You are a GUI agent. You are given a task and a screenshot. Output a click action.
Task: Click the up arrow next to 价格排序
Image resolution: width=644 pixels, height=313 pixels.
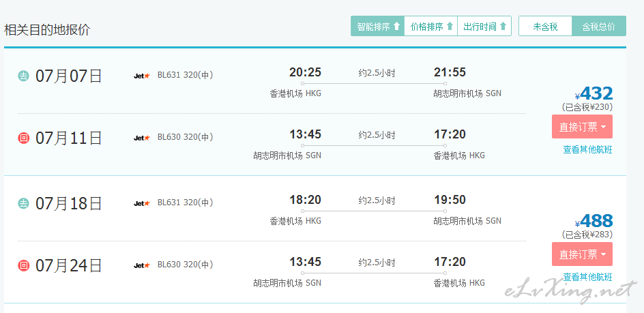(x=450, y=27)
